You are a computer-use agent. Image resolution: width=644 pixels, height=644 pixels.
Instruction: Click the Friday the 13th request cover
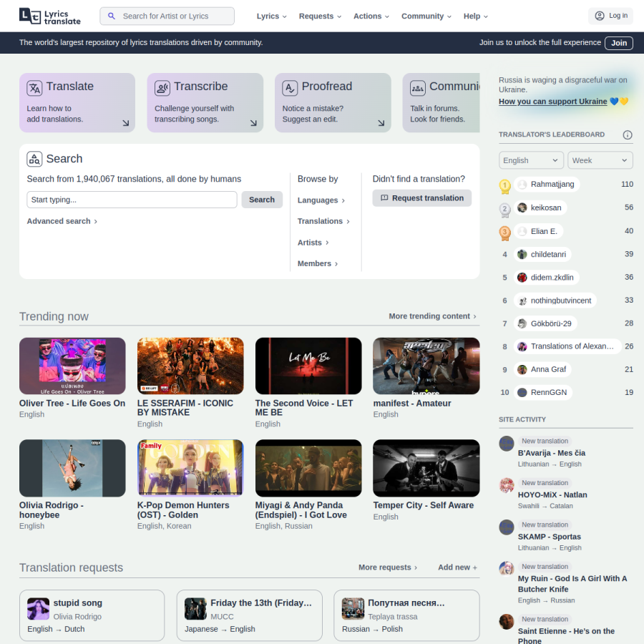195,609
